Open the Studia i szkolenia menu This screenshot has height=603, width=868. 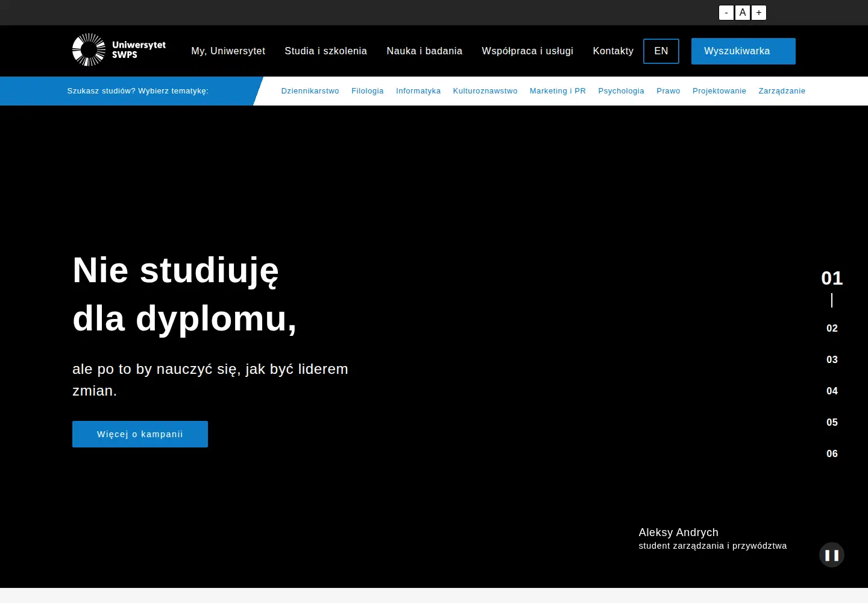(x=325, y=51)
